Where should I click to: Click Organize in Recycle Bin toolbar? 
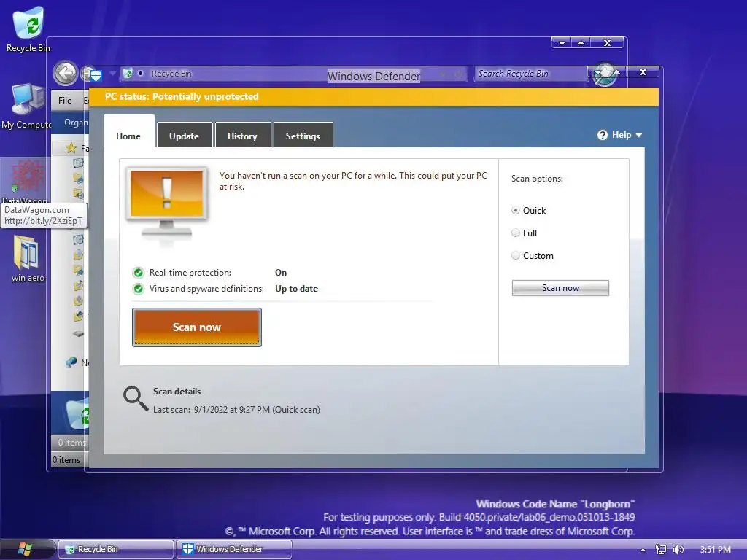click(x=76, y=122)
